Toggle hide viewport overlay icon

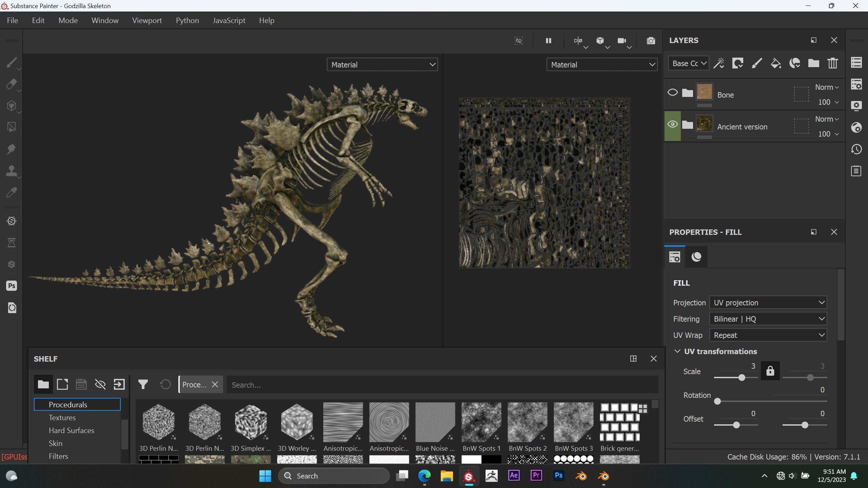coord(519,41)
